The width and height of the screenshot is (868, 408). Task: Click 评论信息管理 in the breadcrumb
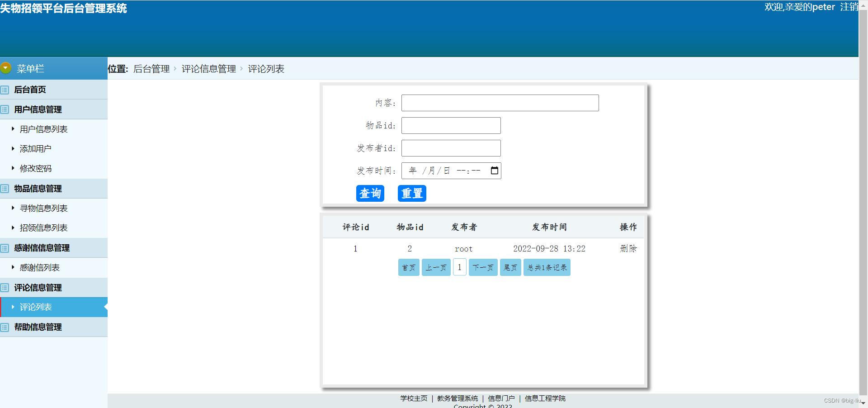(x=209, y=69)
